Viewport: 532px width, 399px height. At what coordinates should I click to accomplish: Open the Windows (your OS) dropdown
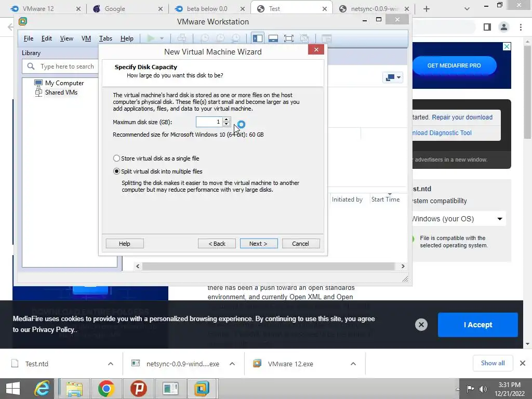tap(458, 219)
